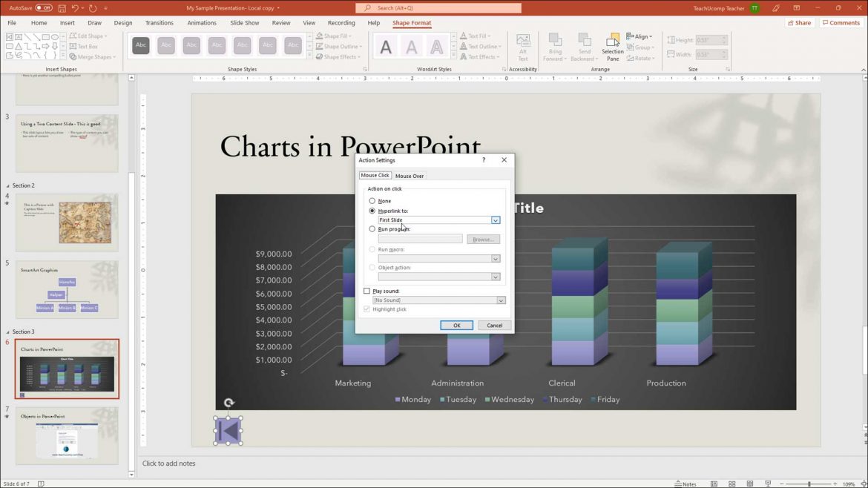Screen dimensions: 868x488
Task: Bring the shape forward
Action: (555, 44)
